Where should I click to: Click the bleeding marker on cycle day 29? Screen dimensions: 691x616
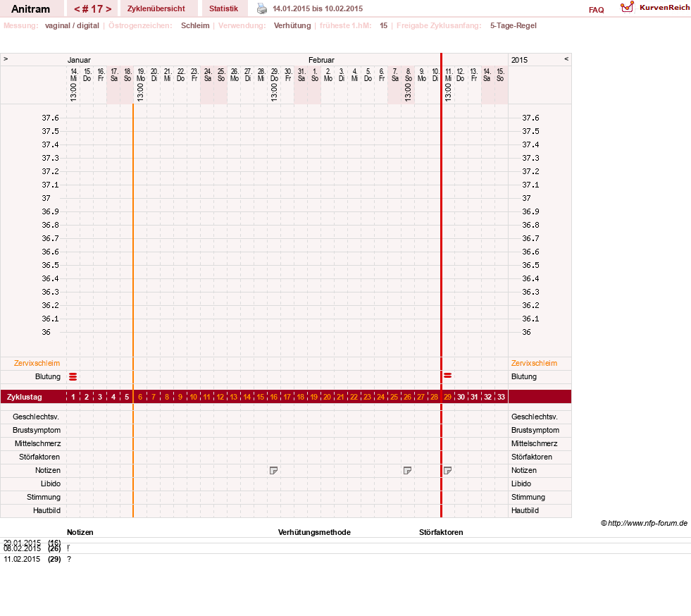(x=448, y=376)
